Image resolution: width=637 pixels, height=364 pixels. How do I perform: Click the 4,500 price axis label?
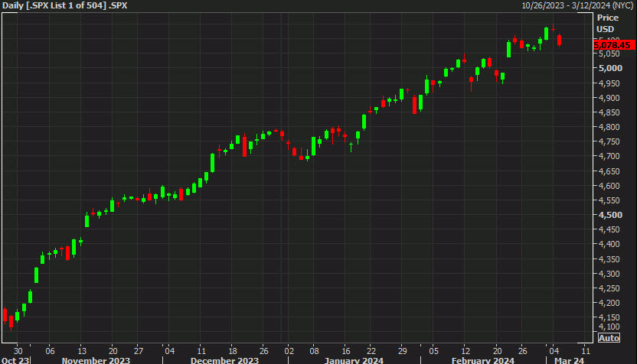[x=610, y=215]
